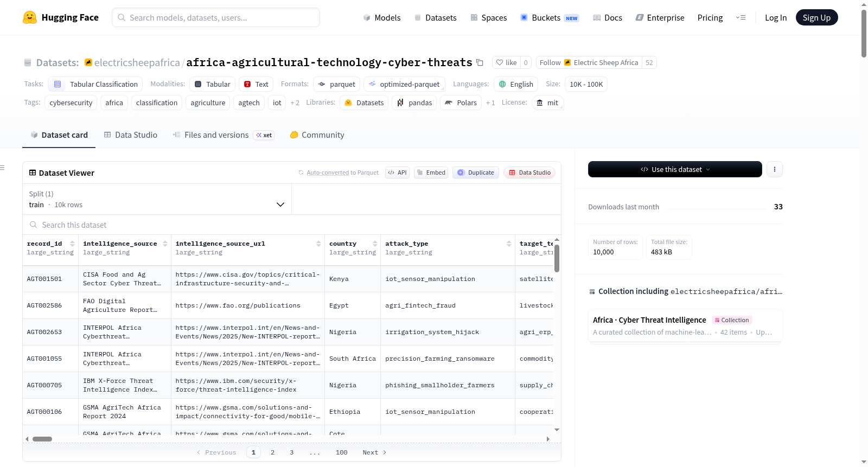Image resolution: width=868 pixels, height=467 pixels.
Task: Open the electricsheepafrica owner link
Action: [x=137, y=62]
